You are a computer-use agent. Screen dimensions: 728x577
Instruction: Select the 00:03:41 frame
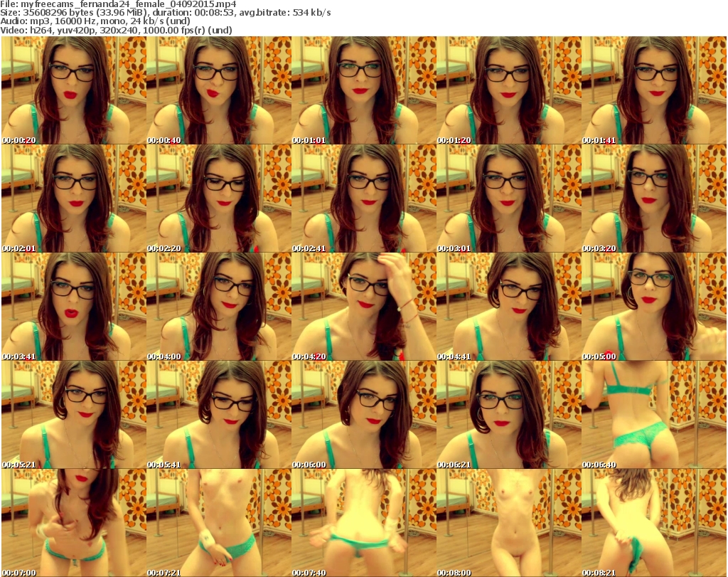coord(74,307)
